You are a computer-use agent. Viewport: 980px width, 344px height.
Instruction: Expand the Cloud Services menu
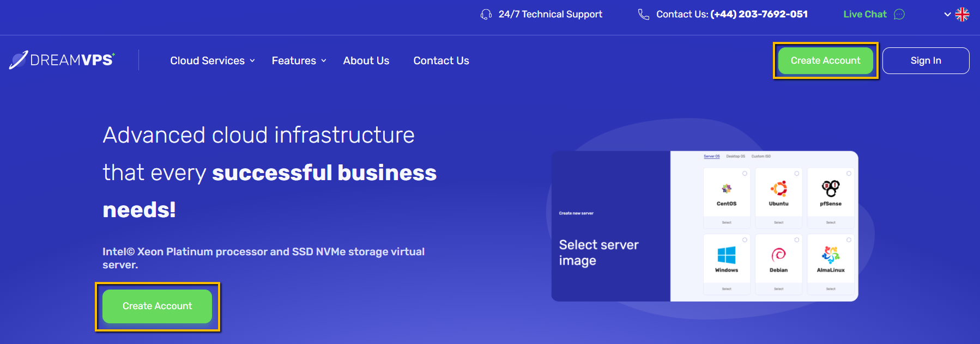pyautogui.click(x=213, y=60)
